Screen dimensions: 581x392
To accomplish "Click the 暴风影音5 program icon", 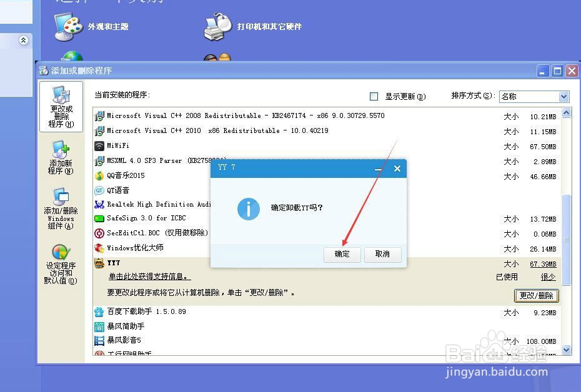I will [99, 340].
